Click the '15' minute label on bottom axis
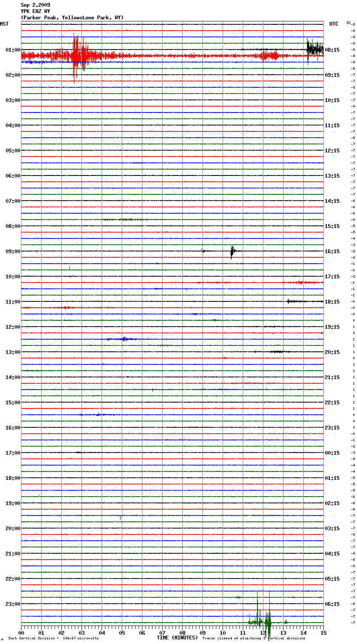The width and height of the screenshot is (357, 644). point(323,633)
